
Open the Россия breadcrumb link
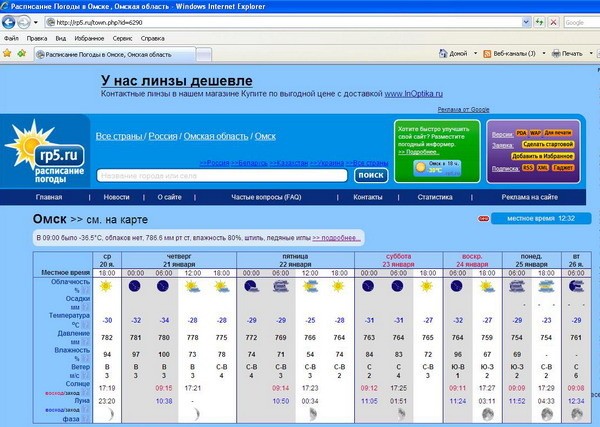click(x=163, y=136)
